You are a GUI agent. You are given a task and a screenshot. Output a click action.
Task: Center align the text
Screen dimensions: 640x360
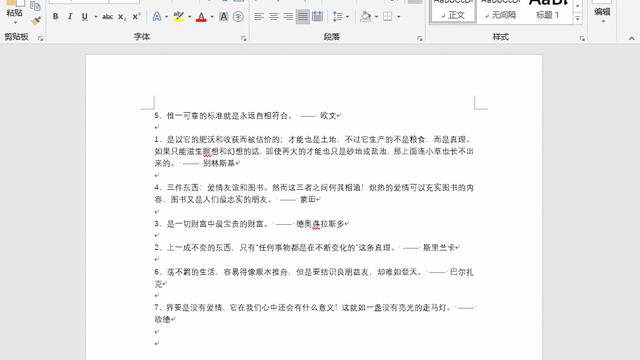[x=273, y=17]
